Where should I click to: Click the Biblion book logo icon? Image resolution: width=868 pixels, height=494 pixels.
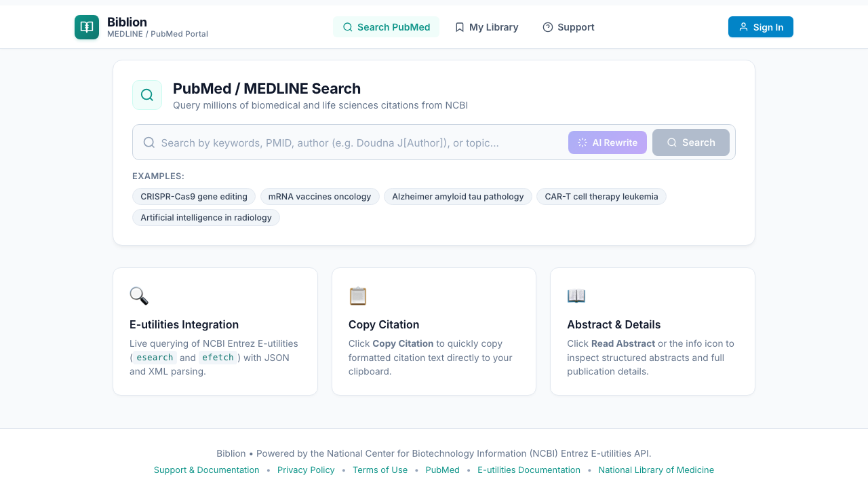click(x=87, y=27)
